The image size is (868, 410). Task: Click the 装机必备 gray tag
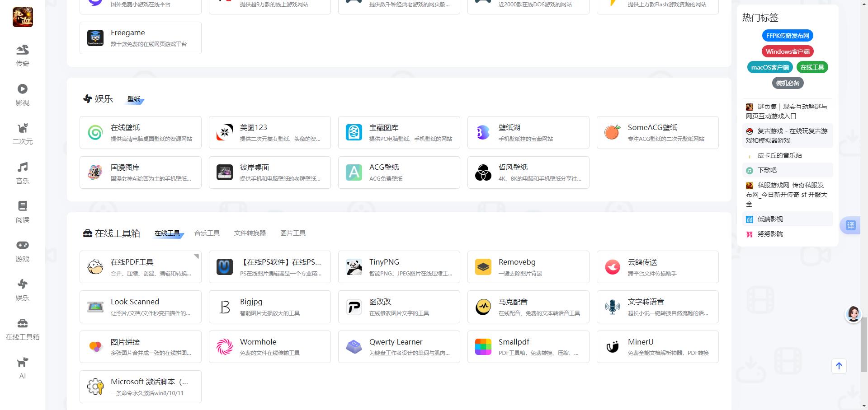point(788,83)
